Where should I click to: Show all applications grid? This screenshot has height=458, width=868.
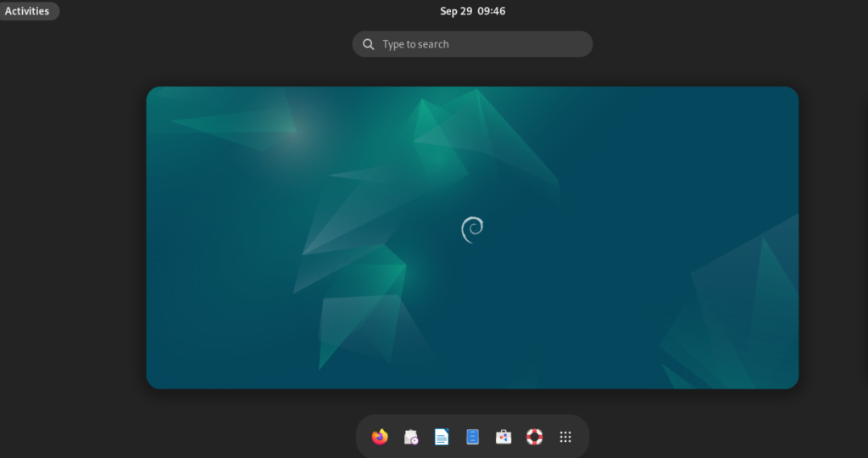click(565, 437)
